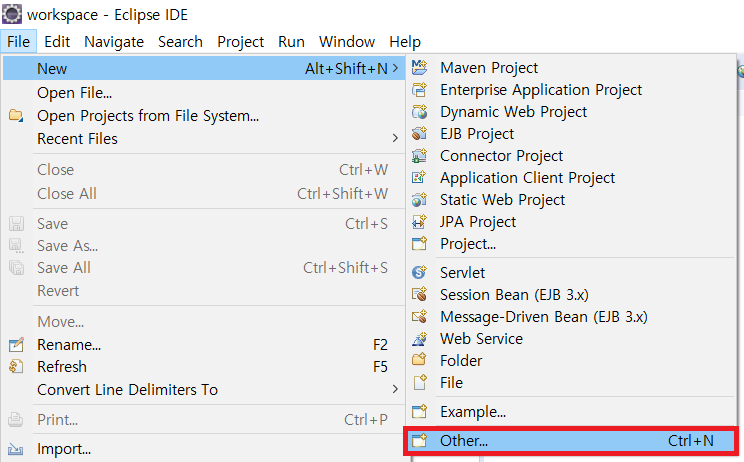Open the Run menu
Image resolution: width=744 pixels, height=462 pixels.
[x=291, y=42]
